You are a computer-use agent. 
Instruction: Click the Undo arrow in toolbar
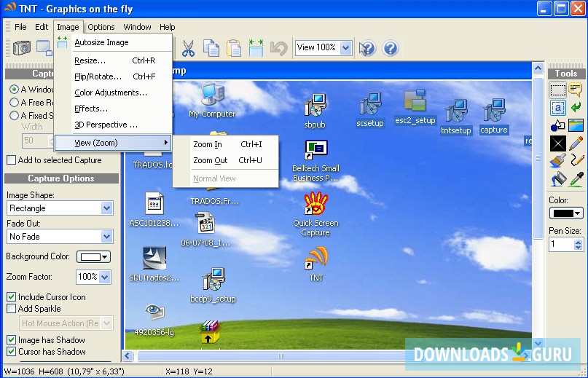tap(278, 49)
